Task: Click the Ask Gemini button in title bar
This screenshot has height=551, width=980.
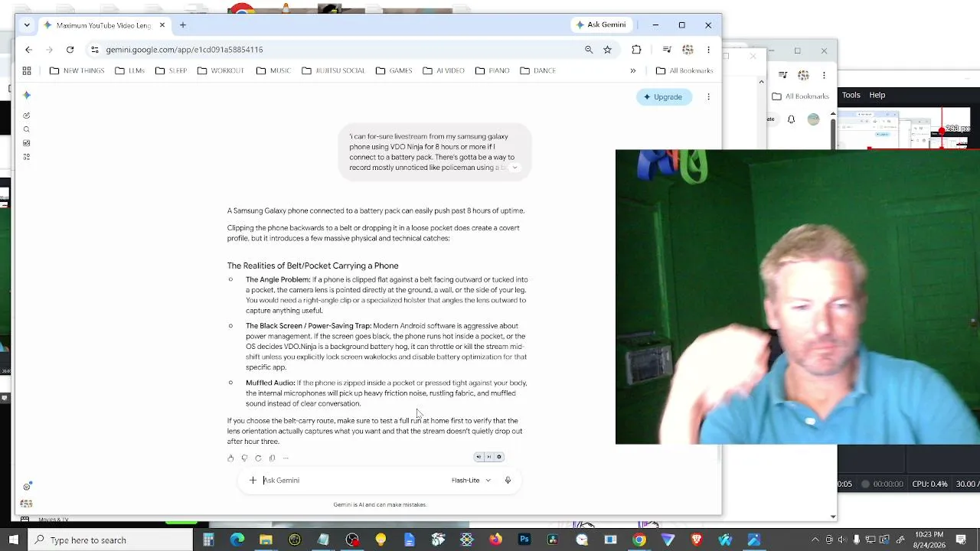Action: coord(602,25)
